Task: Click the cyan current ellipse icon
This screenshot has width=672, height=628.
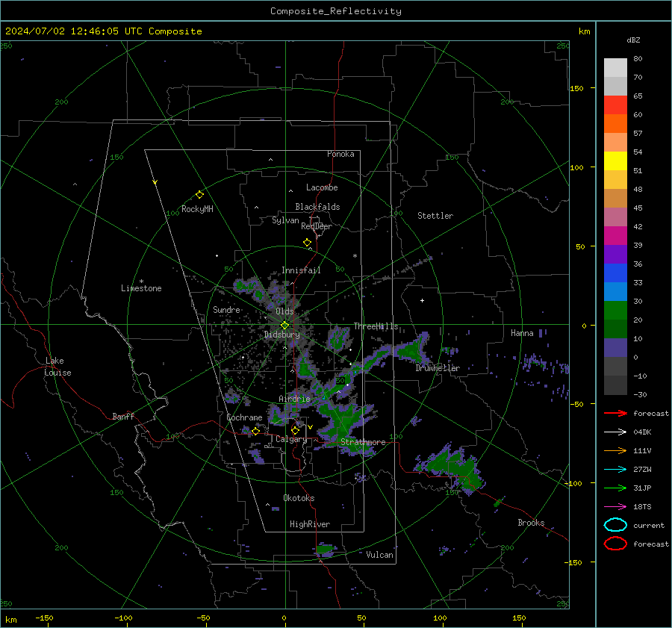Action: tap(615, 525)
